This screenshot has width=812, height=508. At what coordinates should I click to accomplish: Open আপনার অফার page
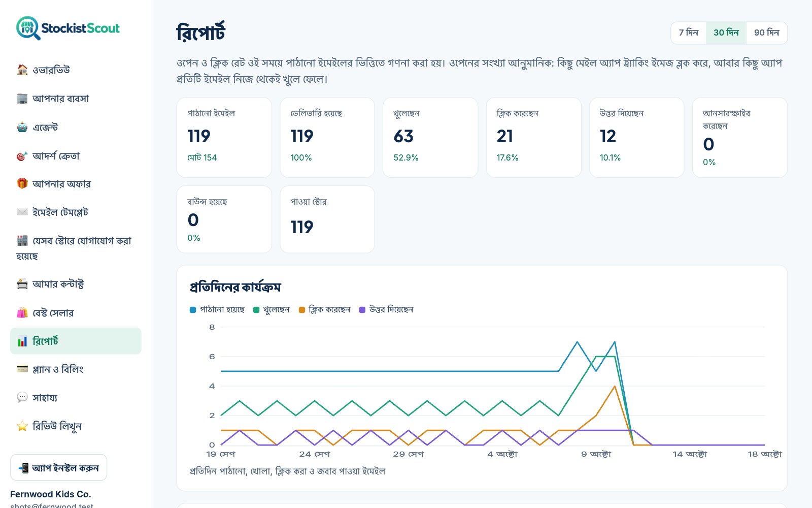[x=76, y=184]
